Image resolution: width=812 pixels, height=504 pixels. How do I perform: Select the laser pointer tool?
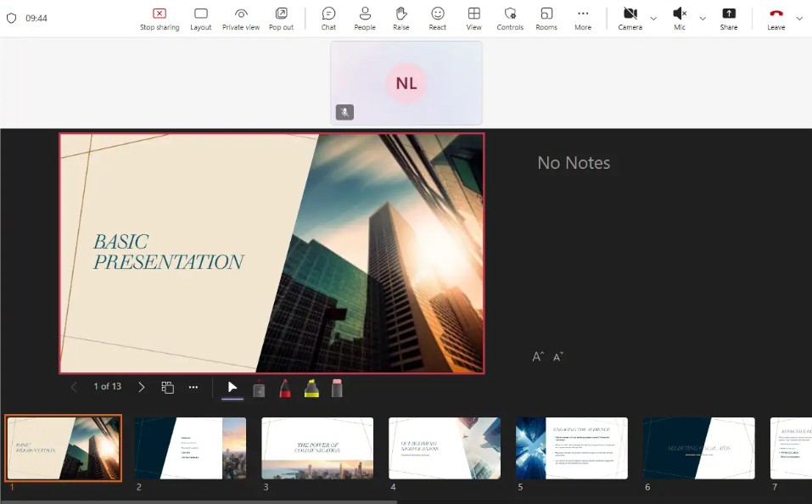(x=259, y=389)
